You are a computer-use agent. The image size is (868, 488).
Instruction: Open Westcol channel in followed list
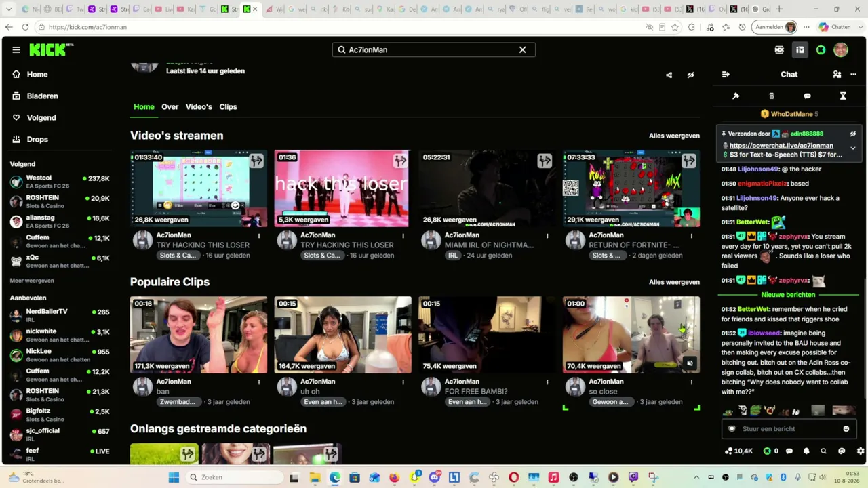tap(60, 182)
